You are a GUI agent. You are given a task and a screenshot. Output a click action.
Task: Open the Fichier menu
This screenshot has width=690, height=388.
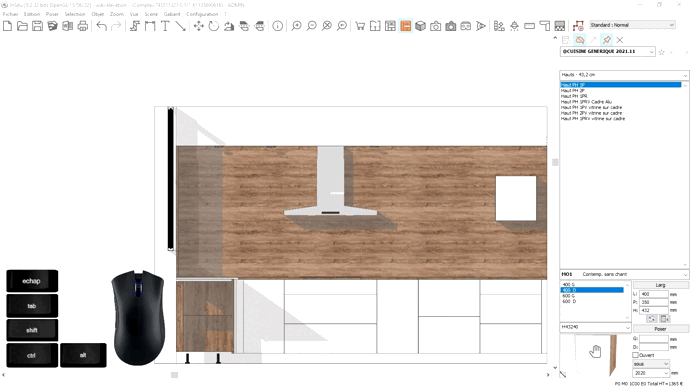[11, 14]
